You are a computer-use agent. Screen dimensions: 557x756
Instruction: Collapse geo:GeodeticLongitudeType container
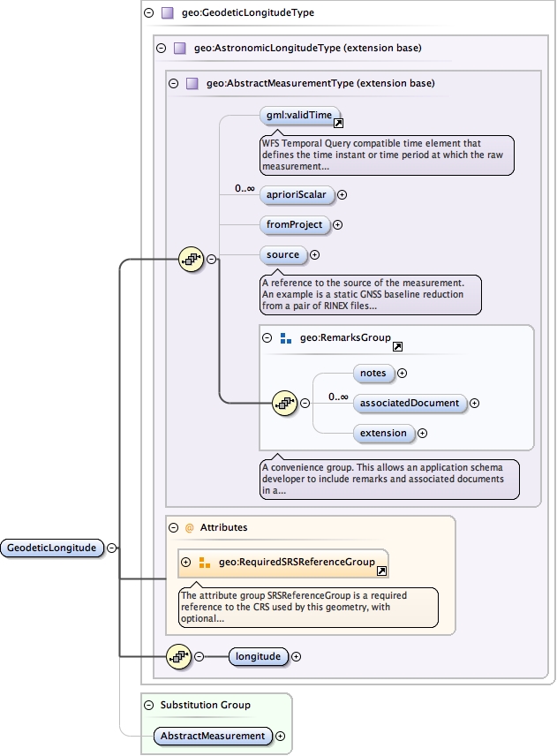coord(149,13)
